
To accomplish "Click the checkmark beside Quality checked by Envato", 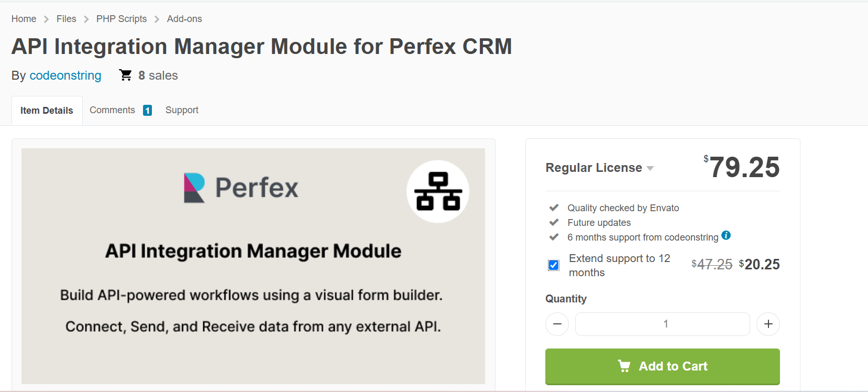I will 554,208.
